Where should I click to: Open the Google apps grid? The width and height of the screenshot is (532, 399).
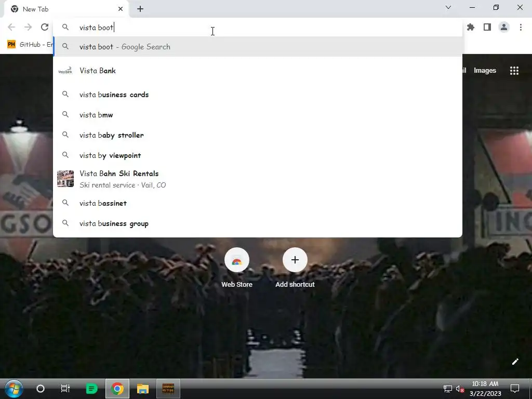tap(514, 71)
